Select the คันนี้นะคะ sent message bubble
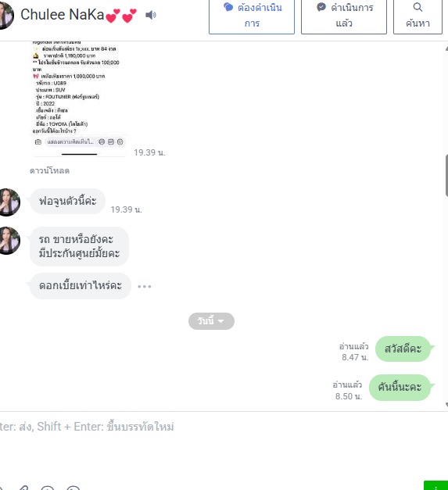 pos(400,388)
